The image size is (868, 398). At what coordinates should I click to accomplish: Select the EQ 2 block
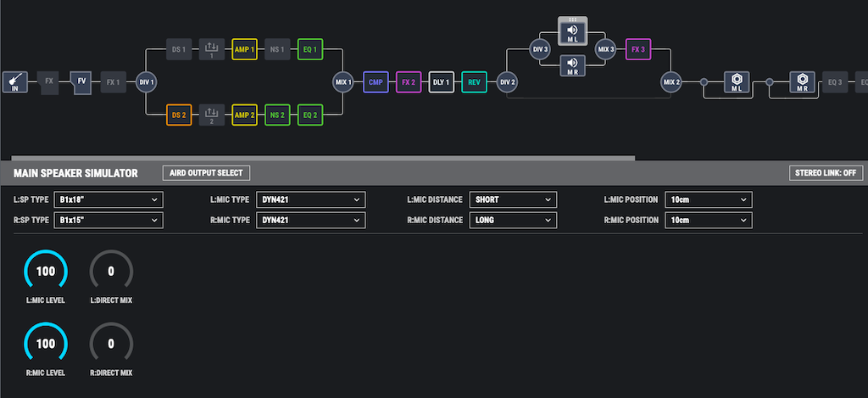310,115
